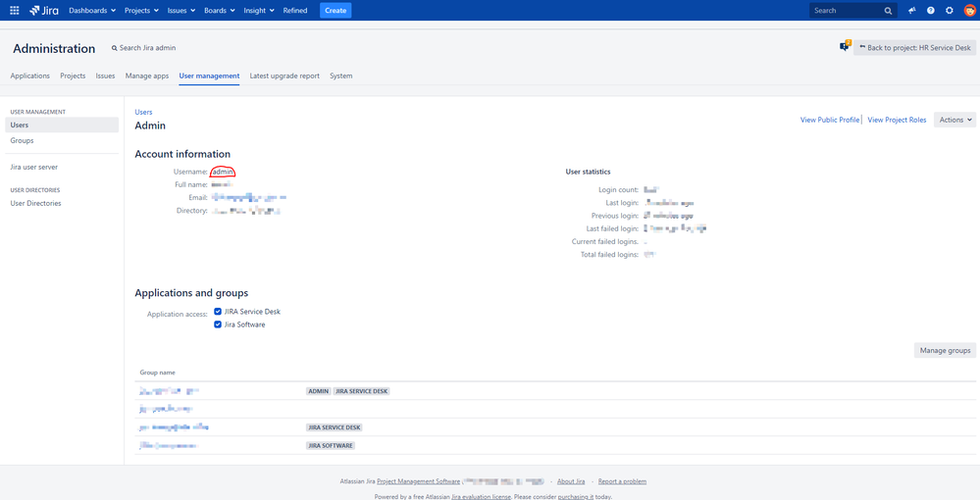Select Groups in the sidebar

(22, 140)
